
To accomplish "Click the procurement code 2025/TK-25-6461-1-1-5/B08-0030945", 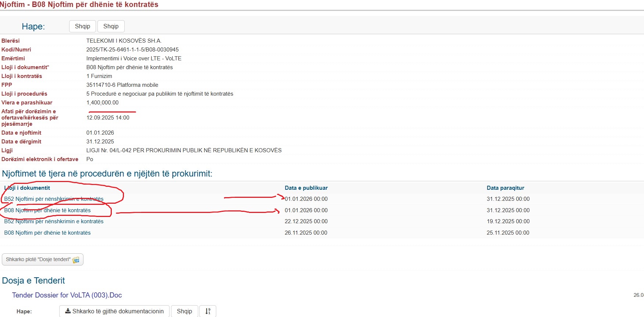I will pyautogui.click(x=132, y=50).
